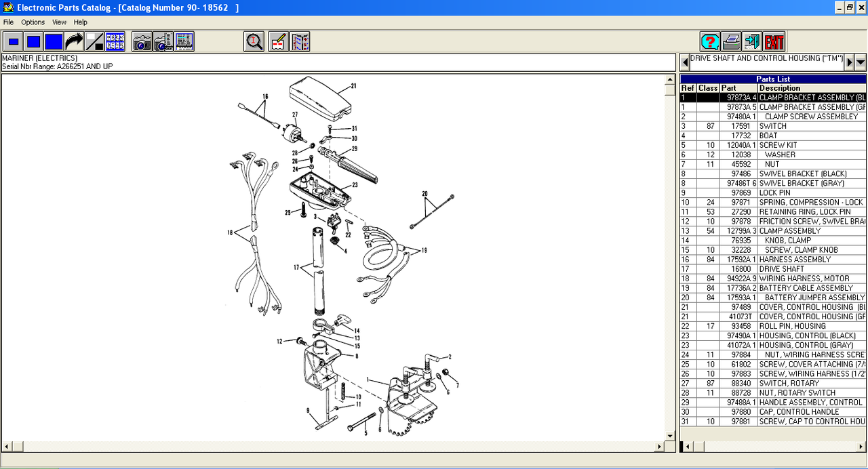Screen dimensions: 868x469
Task: Select the BATTERY JUMPER ASSEMBLY row
Action: [x=773, y=297]
